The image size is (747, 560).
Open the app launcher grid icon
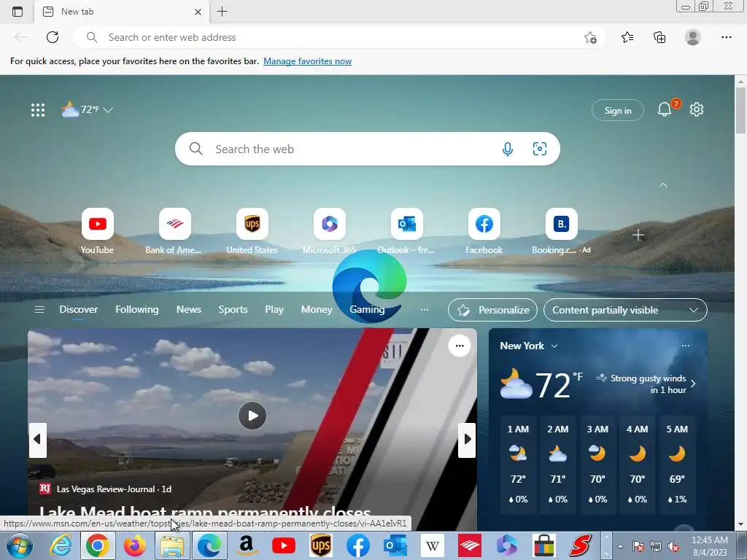(x=38, y=110)
